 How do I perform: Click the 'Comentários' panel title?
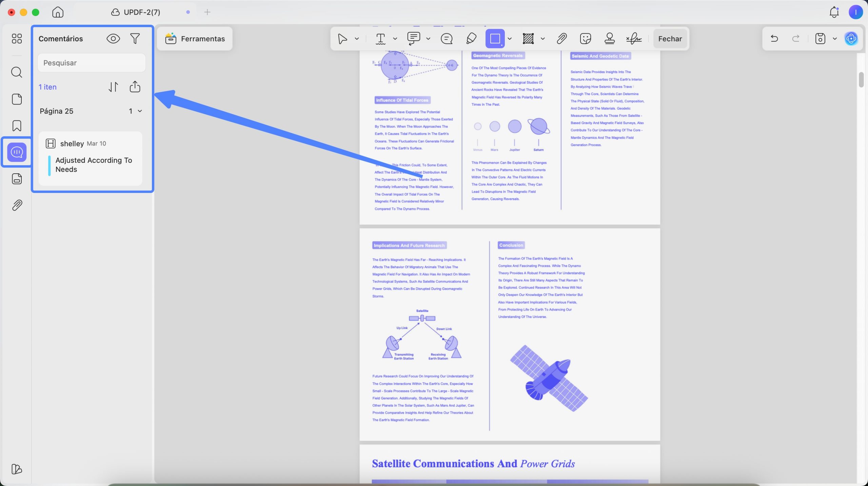point(61,39)
